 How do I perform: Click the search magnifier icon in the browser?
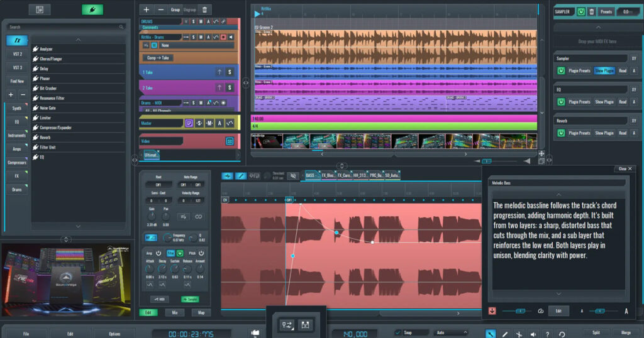pos(121,26)
